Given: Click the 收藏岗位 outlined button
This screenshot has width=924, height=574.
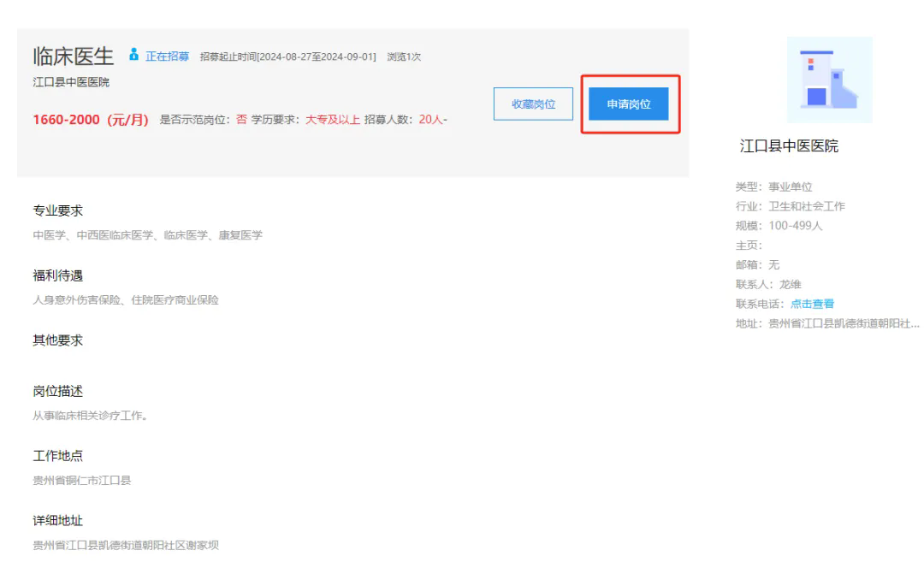Looking at the screenshot, I should coord(533,104).
